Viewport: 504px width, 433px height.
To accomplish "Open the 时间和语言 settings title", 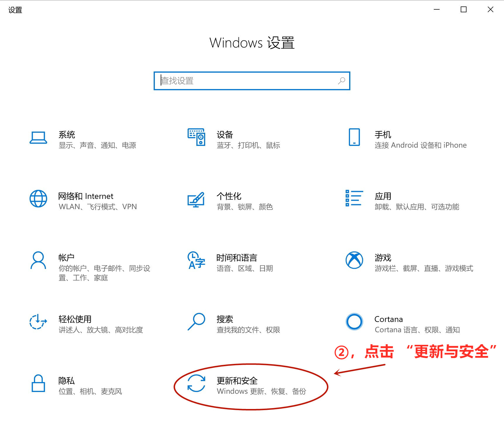I will pyautogui.click(x=237, y=258).
